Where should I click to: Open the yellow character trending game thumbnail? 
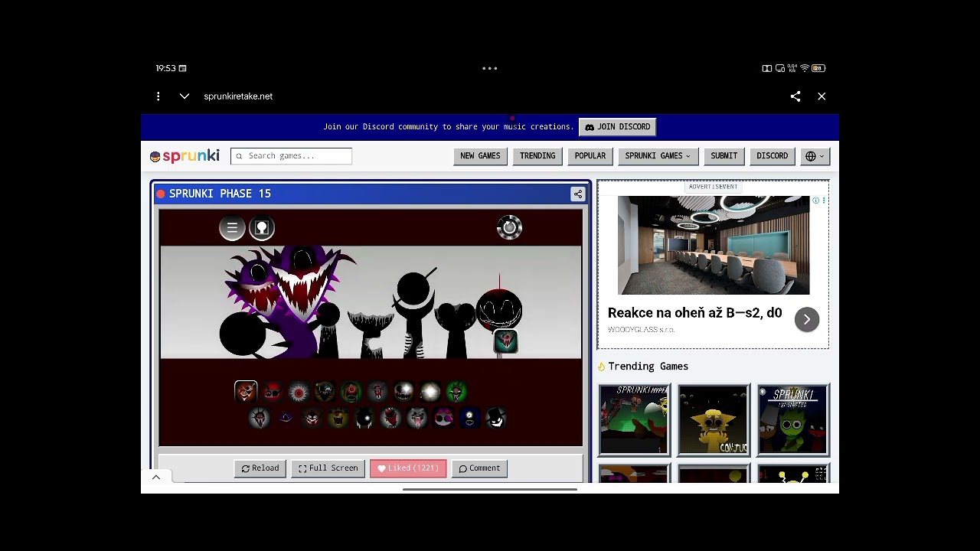pos(714,420)
